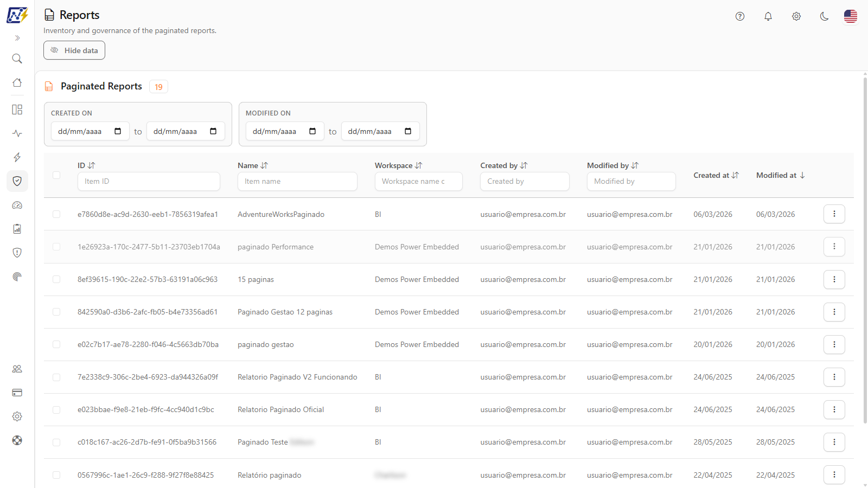Open the shield check governance icon

coord(17,181)
